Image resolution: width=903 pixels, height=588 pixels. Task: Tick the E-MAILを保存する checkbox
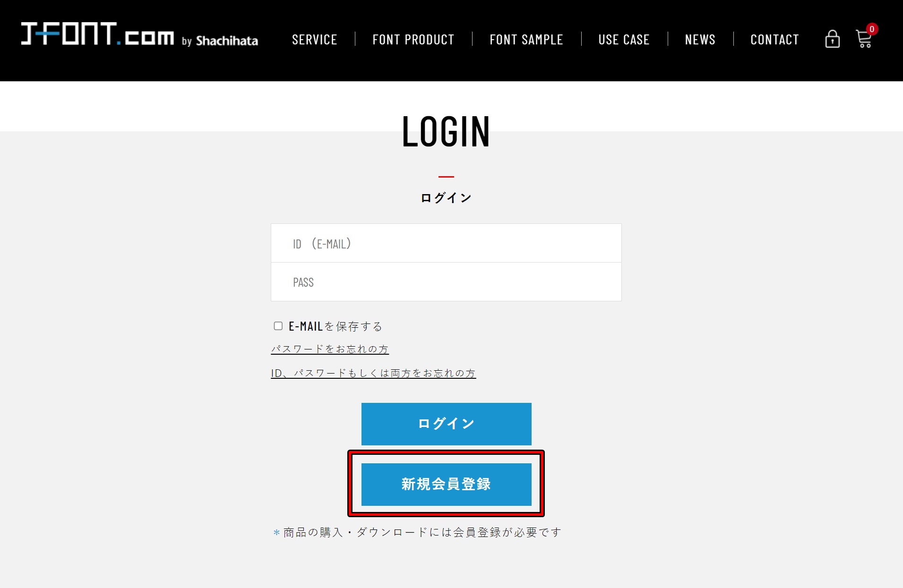point(278,326)
